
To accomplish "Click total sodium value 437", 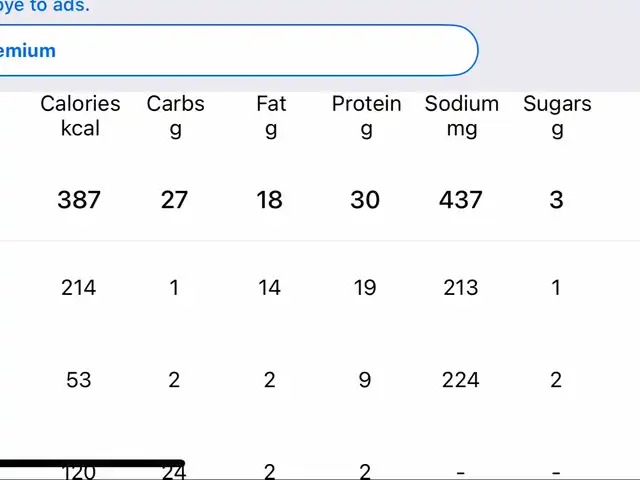I will pos(461,200).
